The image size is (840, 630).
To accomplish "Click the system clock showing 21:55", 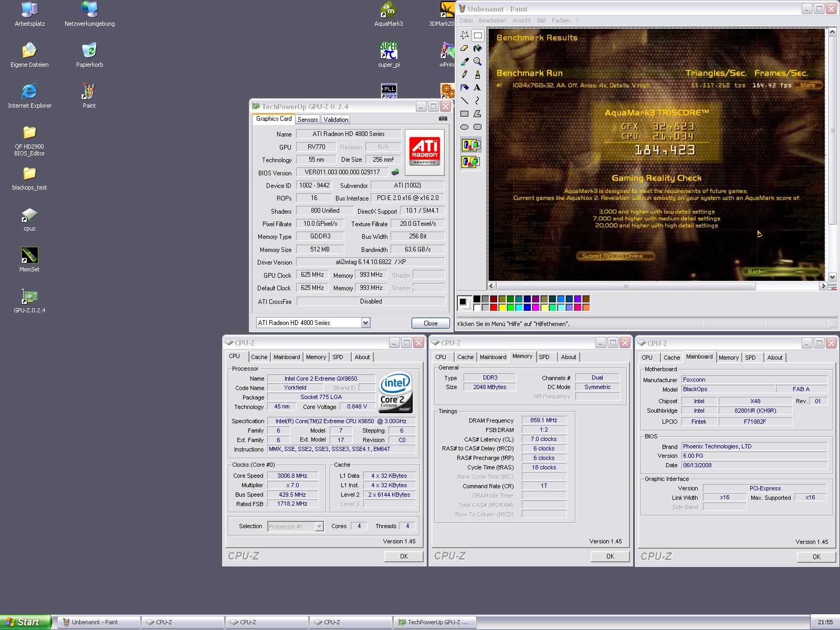I will click(x=825, y=622).
